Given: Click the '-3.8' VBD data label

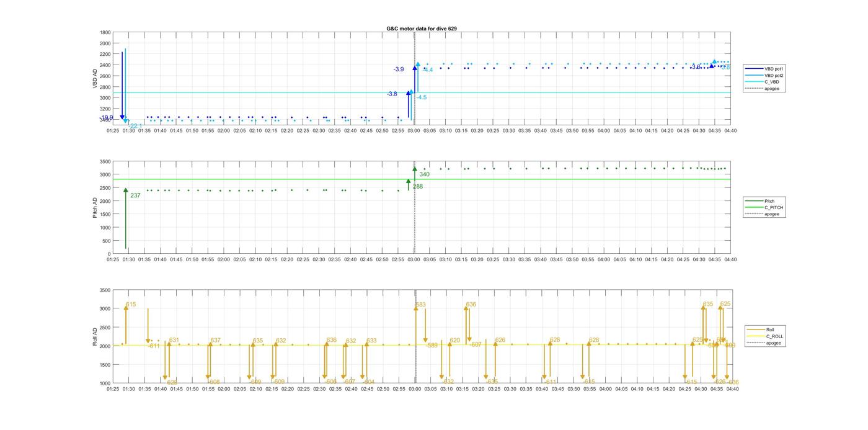Looking at the screenshot, I should pos(392,94).
